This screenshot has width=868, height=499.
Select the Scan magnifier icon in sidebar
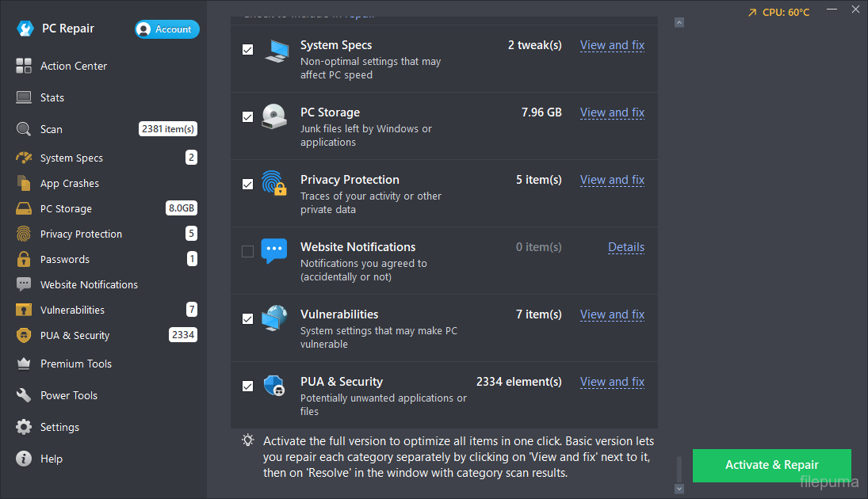coord(24,129)
